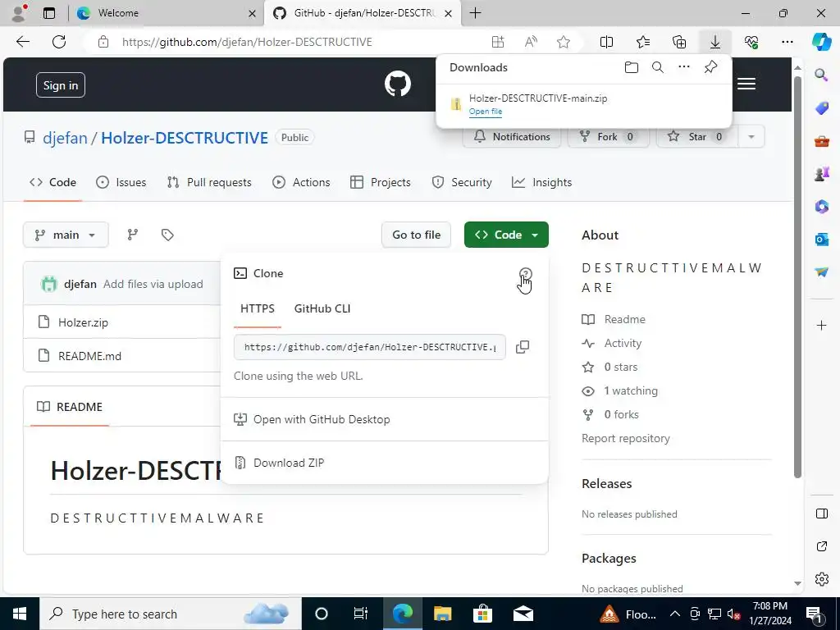Open browser Collections icon
Screen dimensions: 840x630
tap(679, 42)
